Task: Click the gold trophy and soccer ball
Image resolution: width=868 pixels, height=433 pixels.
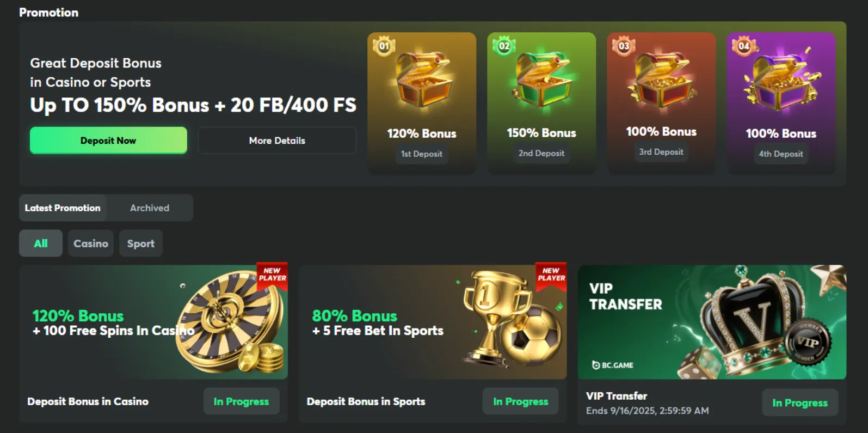Action: tap(512, 320)
